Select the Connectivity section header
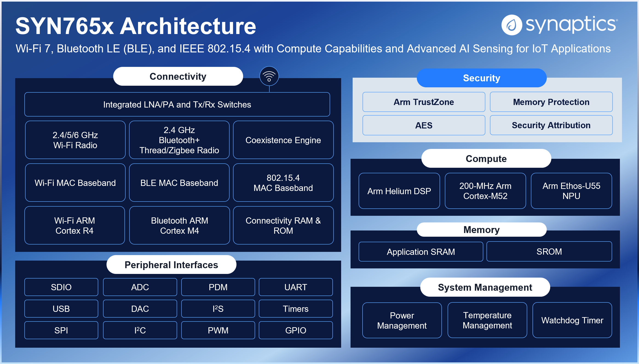The image size is (639, 364). [x=178, y=76]
